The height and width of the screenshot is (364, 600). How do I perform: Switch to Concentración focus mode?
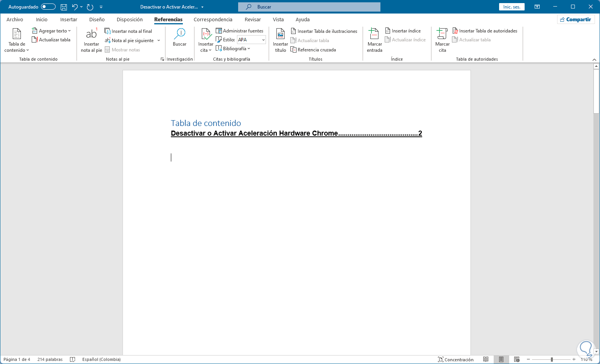pos(456,359)
